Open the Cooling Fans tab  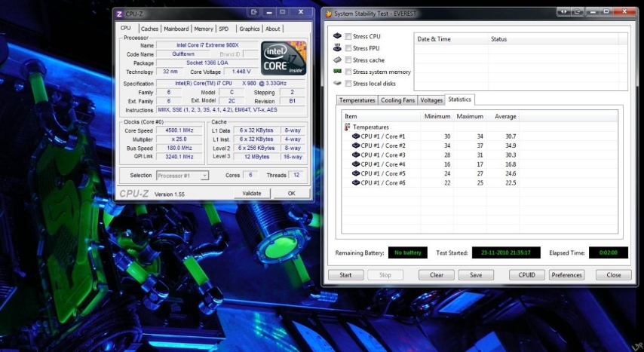[397, 100]
